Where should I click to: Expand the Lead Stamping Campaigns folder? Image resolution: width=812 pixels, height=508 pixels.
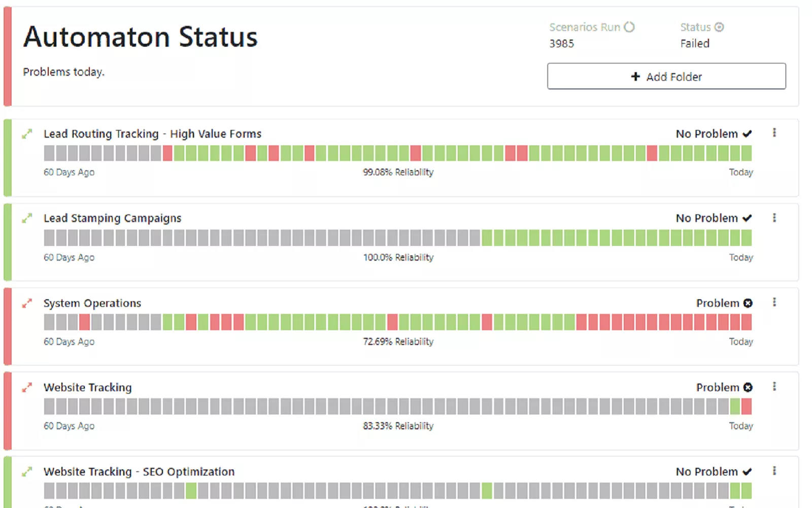pos(27,218)
